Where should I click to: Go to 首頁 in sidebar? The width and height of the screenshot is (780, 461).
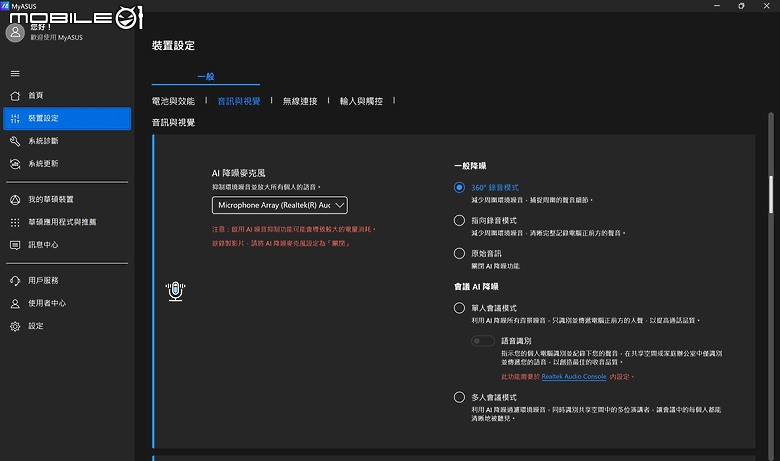pyautogui.click(x=67, y=95)
